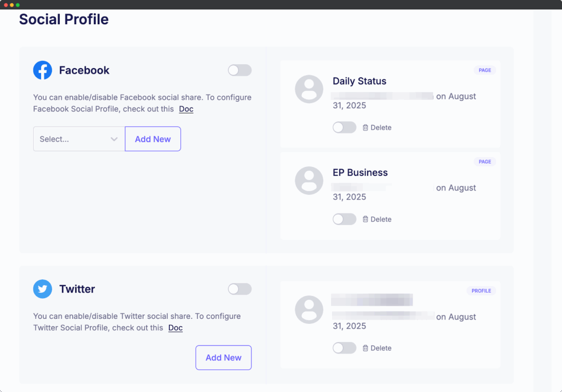Open the Facebook Doc link
562x392 pixels.
pyautogui.click(x=186, y=109)
